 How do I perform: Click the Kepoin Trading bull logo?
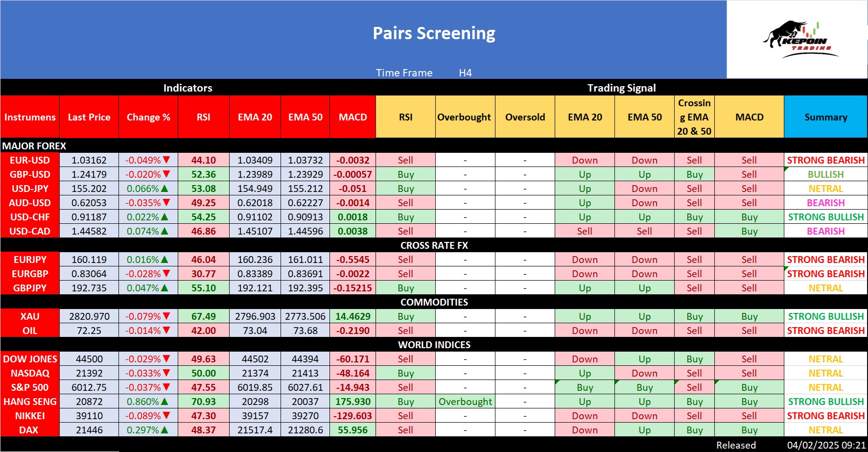coord(799,39)
